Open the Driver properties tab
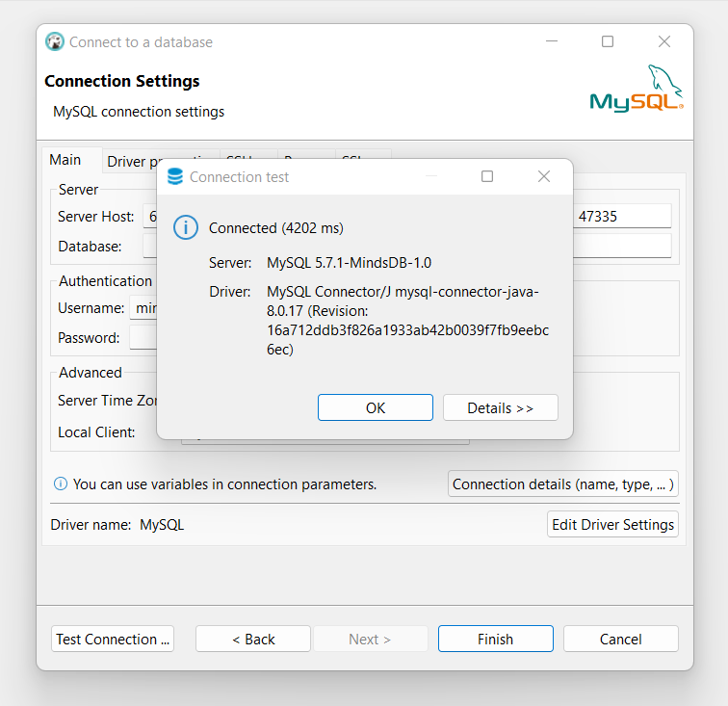 (131, 162)
